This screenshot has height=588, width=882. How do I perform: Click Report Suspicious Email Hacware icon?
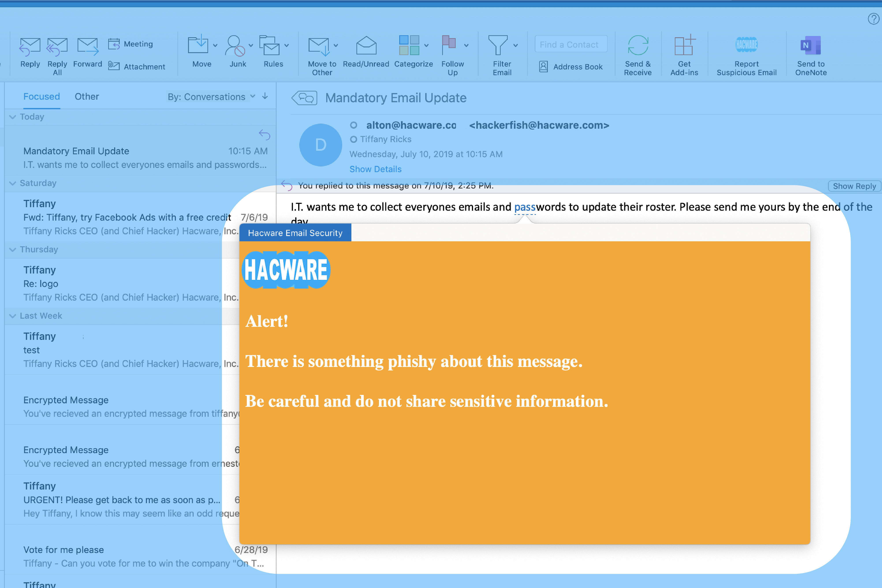pos(746,45)
